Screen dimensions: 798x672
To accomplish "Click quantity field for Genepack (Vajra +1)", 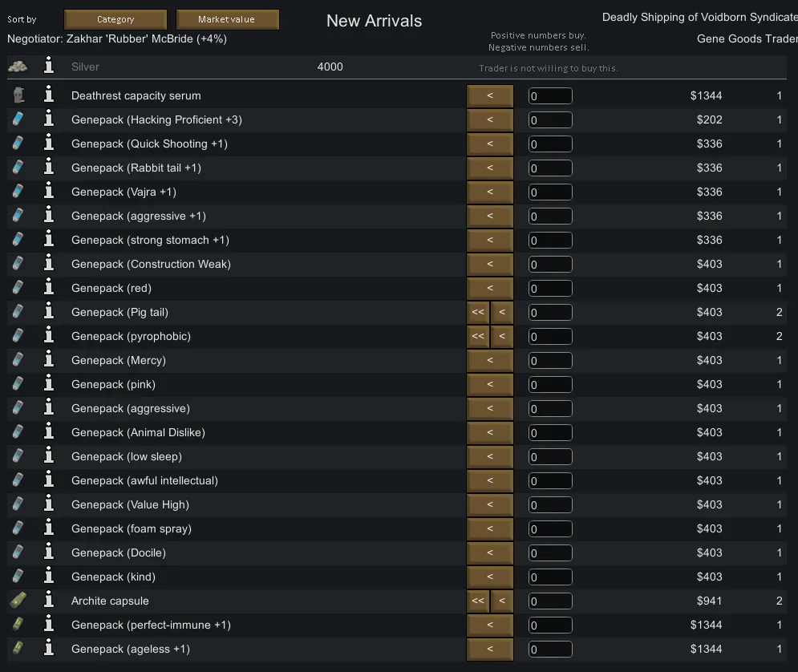I will point(550,192).
